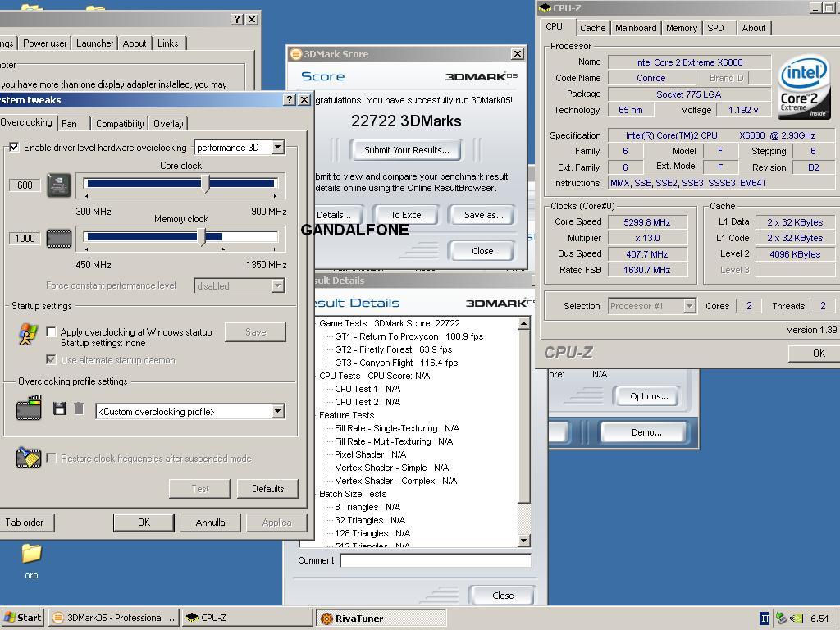The width and height of the screenshot is (840, 630).
Task: Click the Defaults button
Action: tap(268, 489)
